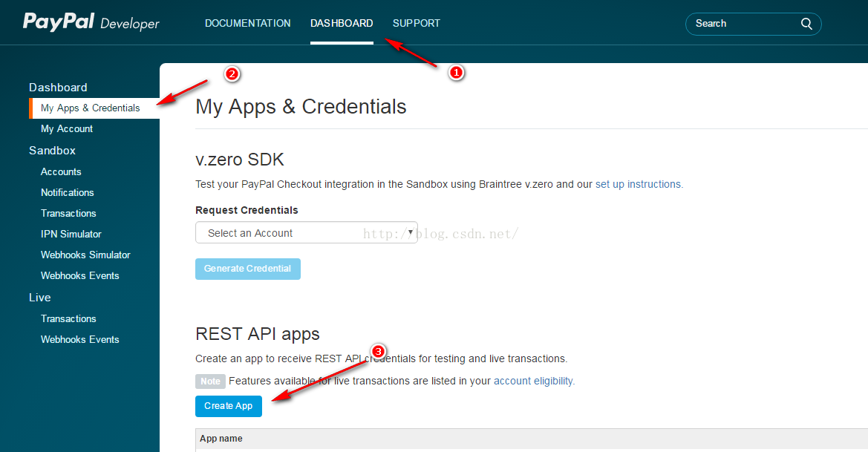Open Webhooks Simulator

click(x=86, y=255)
